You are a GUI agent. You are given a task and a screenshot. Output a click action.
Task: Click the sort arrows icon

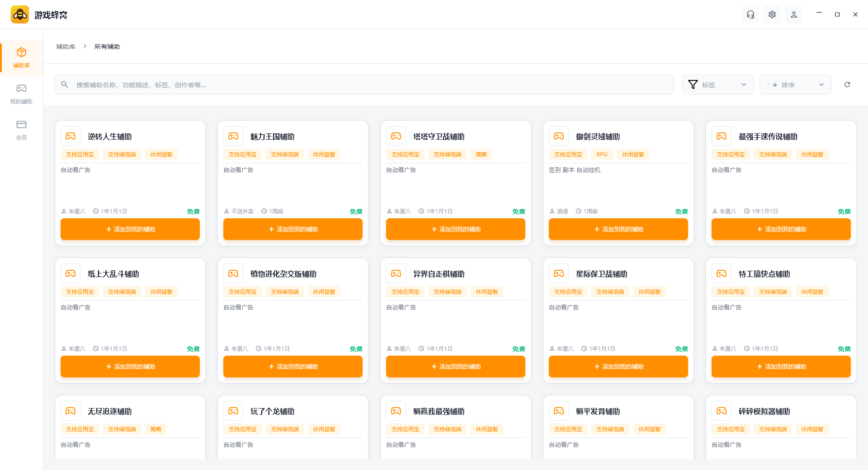pyautogui.click(x=772, y=85)
